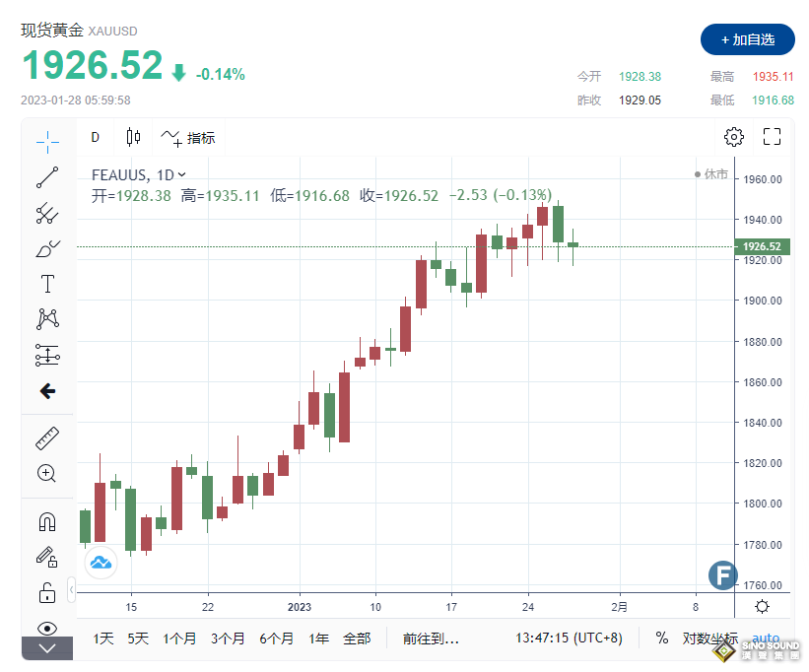This screenshot has width=809, height=672.
Task: Open the candle chart style selector
Action: 133,137
